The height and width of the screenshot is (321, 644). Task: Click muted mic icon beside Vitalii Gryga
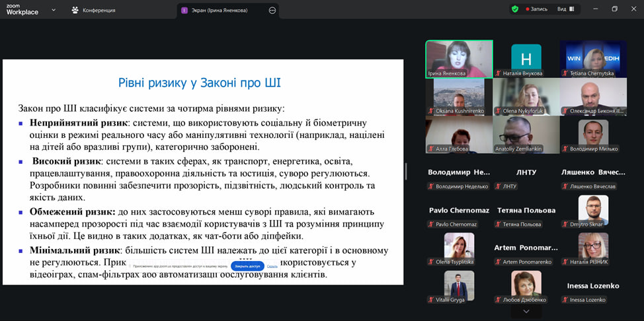pyautogui.click(x=430, y=300)
